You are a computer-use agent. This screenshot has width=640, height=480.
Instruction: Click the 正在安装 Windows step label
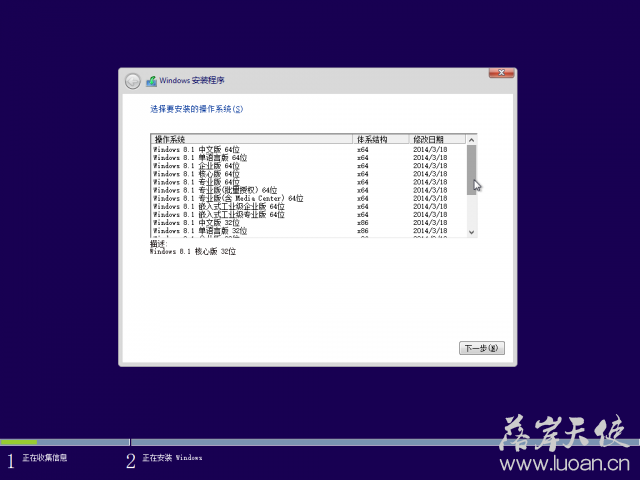tap(172, 458)
